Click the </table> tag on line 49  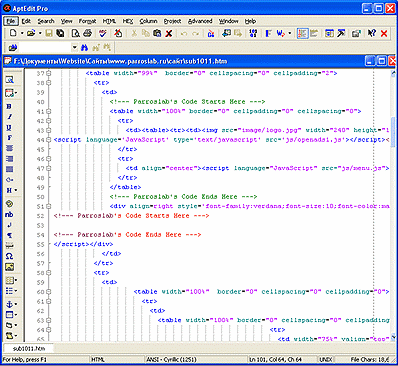125,187
